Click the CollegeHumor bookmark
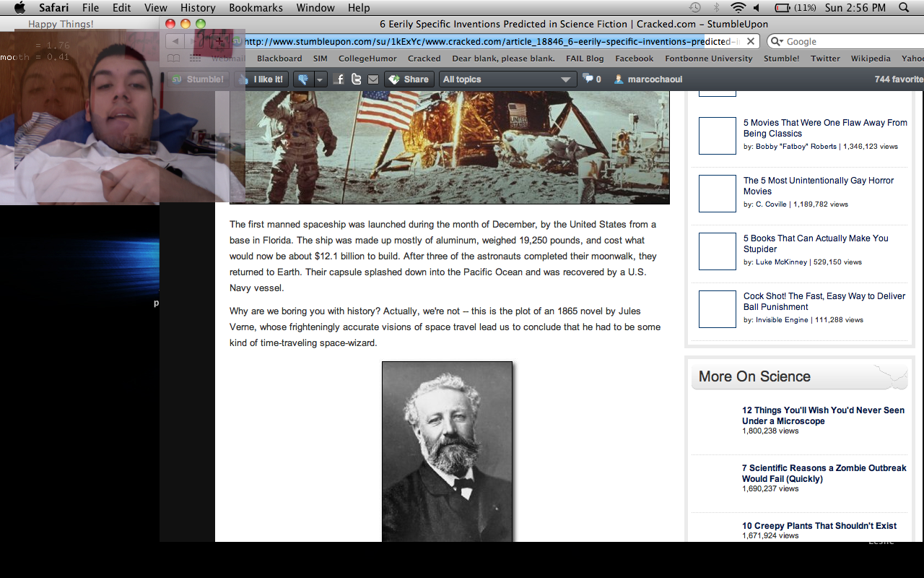924x578 pixels. click(x=367, y=59)
